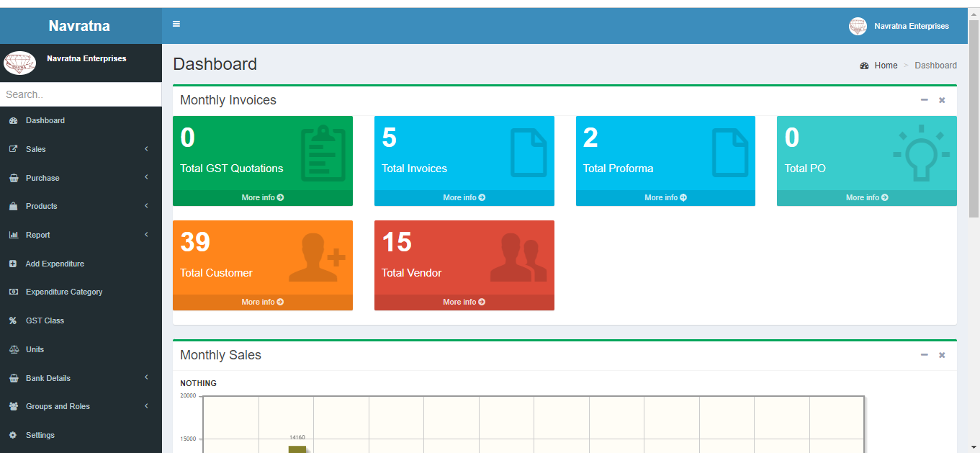The height and width of the screenshot is (453, 980).
Task: Click the Groups and Roles users icon
Action: (13, 406)
